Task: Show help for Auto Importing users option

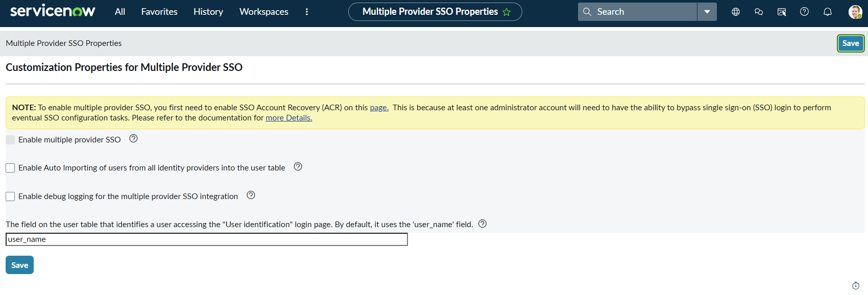Action: coord(298,167)
